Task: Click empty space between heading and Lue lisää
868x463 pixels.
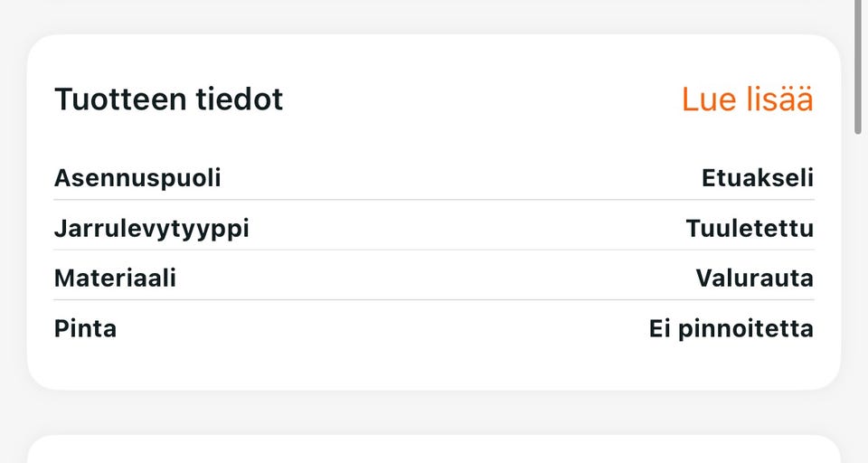Action: [x=479, y=99]
